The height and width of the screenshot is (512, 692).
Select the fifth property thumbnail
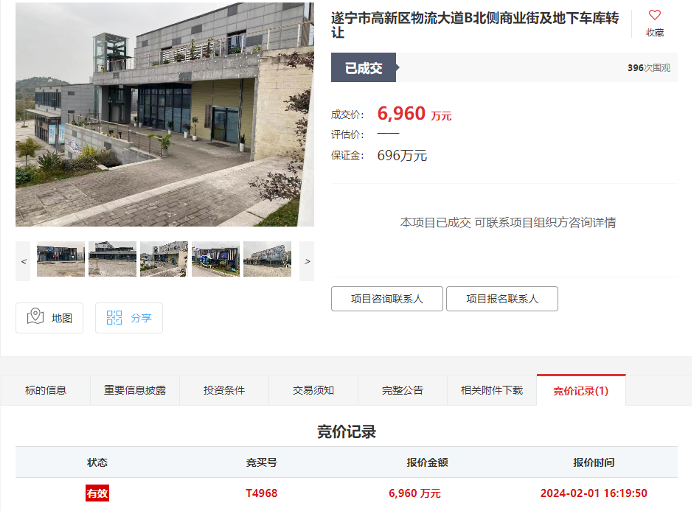[267, 259]
